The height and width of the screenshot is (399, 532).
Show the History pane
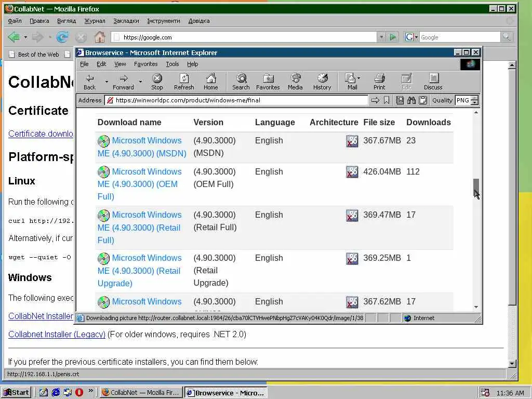click(322, 82)
